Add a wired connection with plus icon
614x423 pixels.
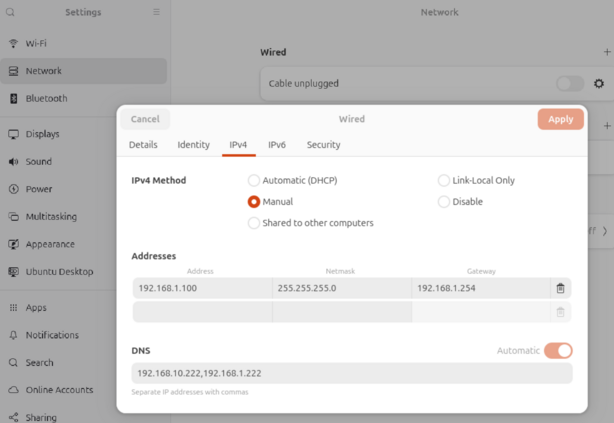point(607,52)
